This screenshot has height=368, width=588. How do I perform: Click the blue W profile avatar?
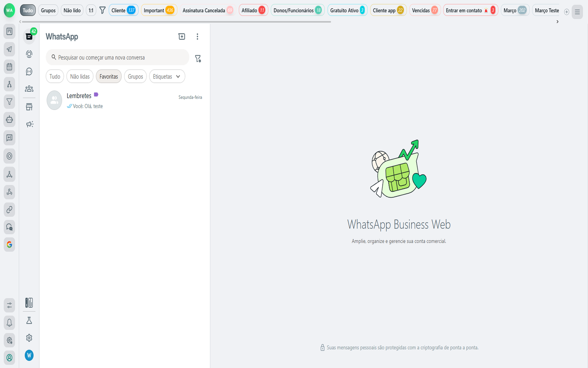click(29, 355)
